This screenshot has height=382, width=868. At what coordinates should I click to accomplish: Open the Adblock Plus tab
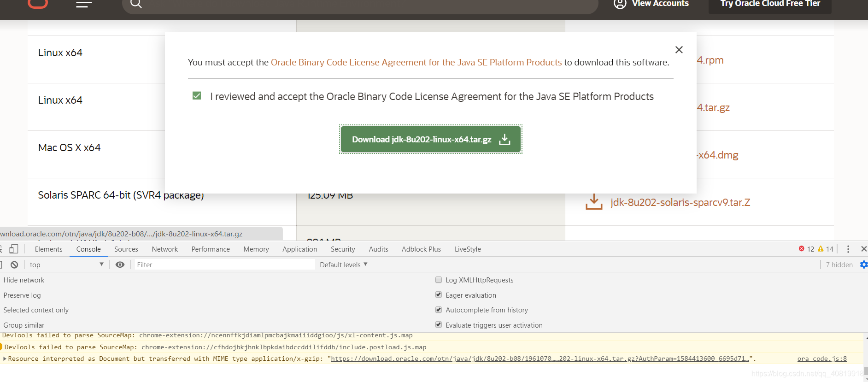[x=421, y=249]
